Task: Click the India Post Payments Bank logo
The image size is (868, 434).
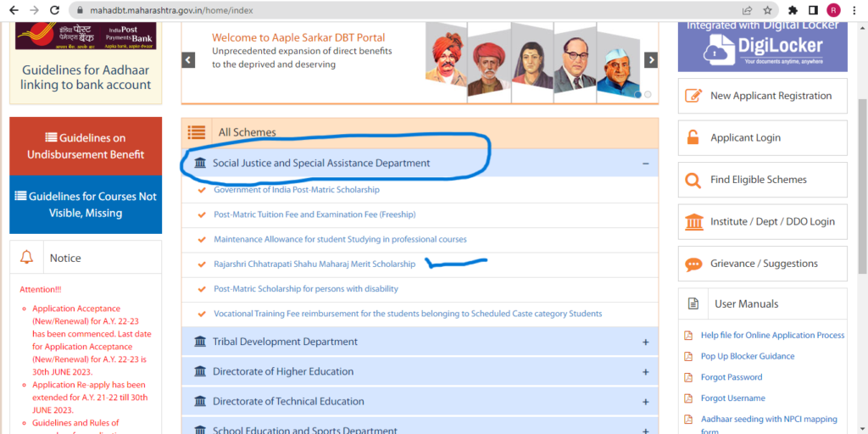Action: click(86, 36)
